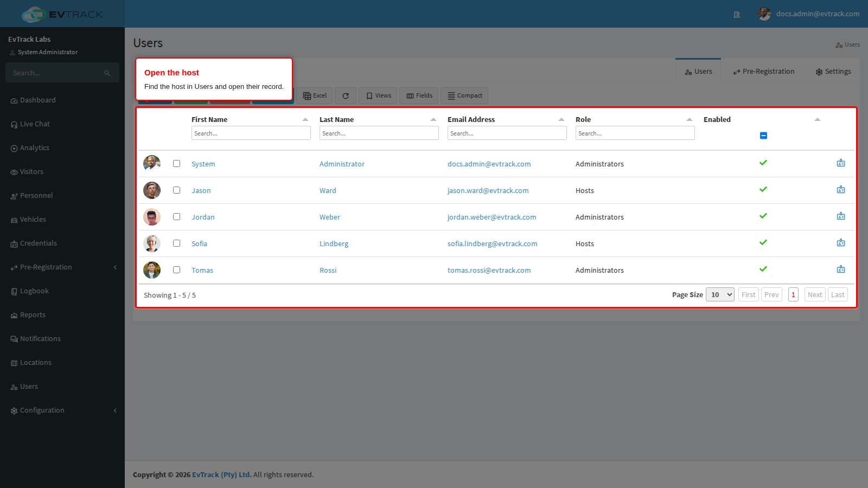The height and width of the screenshot is (488, 868).
Task: Click the Users breadcrumb at top right
Action: [847, 44]
